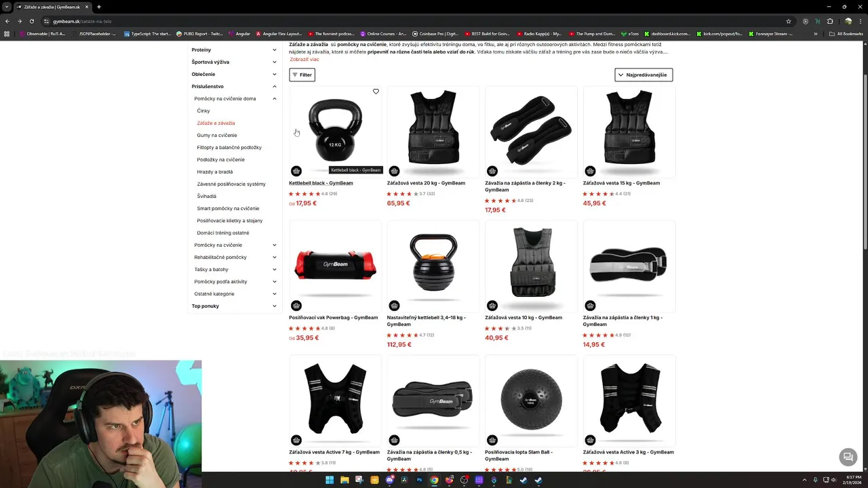This screenshot has width=868, height=488.
Task: Open a new browser tab
Action: click(x=99, y=7)
